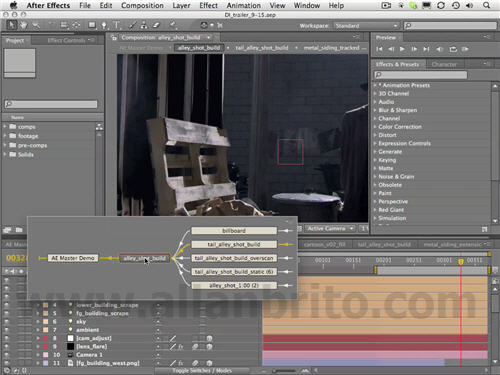The height and width of the screenshot is (375, 500).
Task: Expand the pre-comps folder
Action: (5, 145)
